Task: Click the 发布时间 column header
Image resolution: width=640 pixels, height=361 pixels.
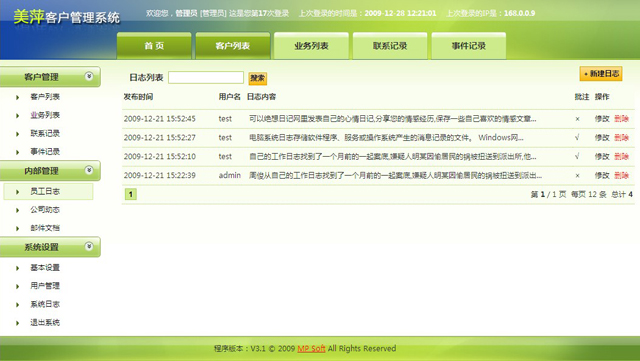Action: pyautogui.click(x=138, y=97)
